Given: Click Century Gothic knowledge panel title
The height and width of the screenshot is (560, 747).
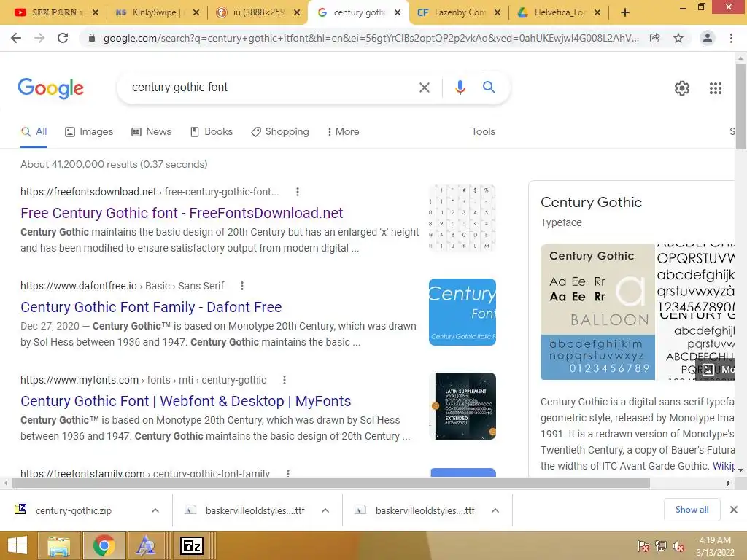Looking at the screenshot, I should coord(591,203).
